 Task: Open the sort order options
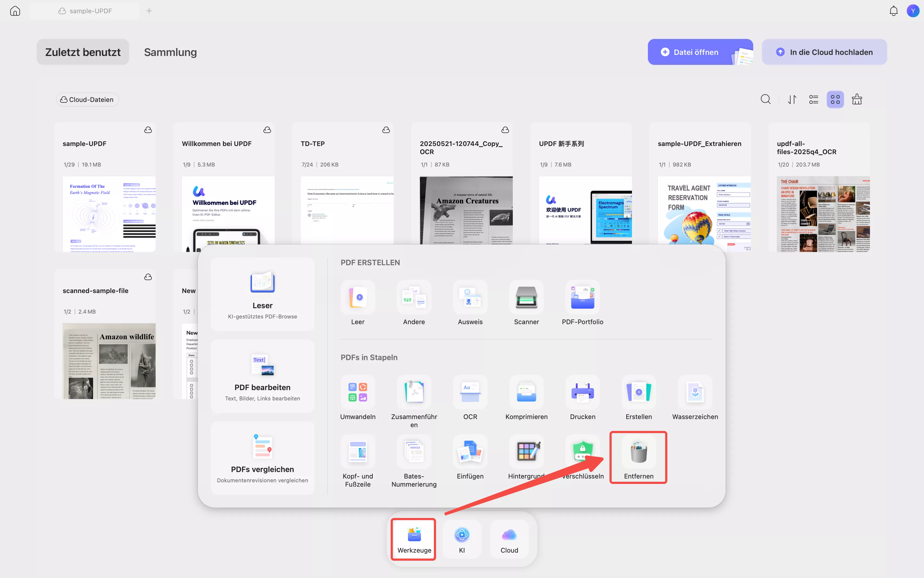click(x=792, y=99)
